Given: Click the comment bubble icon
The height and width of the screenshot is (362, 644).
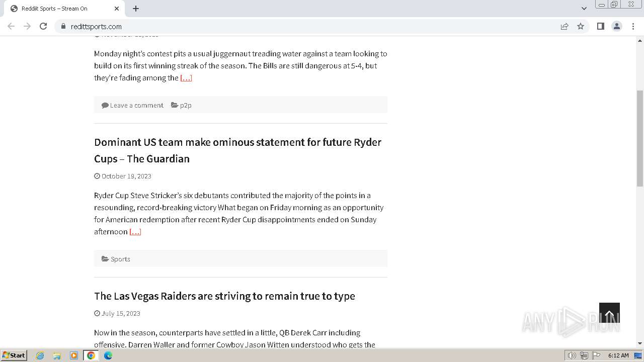Looking at the screenshot, I should click(x=105, y=105).
